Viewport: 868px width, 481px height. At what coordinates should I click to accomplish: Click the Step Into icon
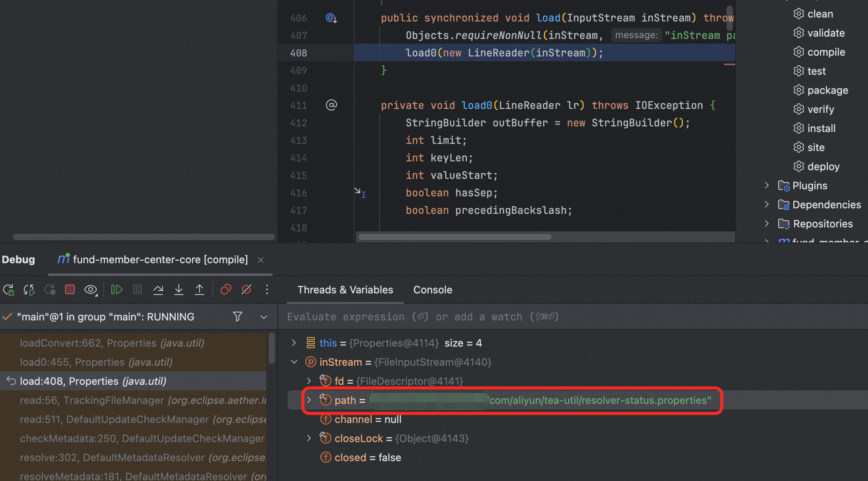coord(179,290)
